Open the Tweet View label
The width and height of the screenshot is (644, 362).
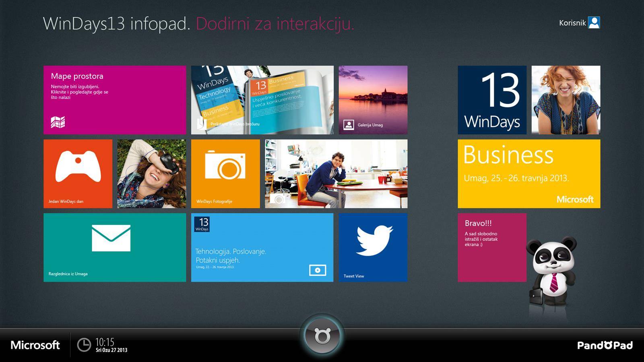354,276
